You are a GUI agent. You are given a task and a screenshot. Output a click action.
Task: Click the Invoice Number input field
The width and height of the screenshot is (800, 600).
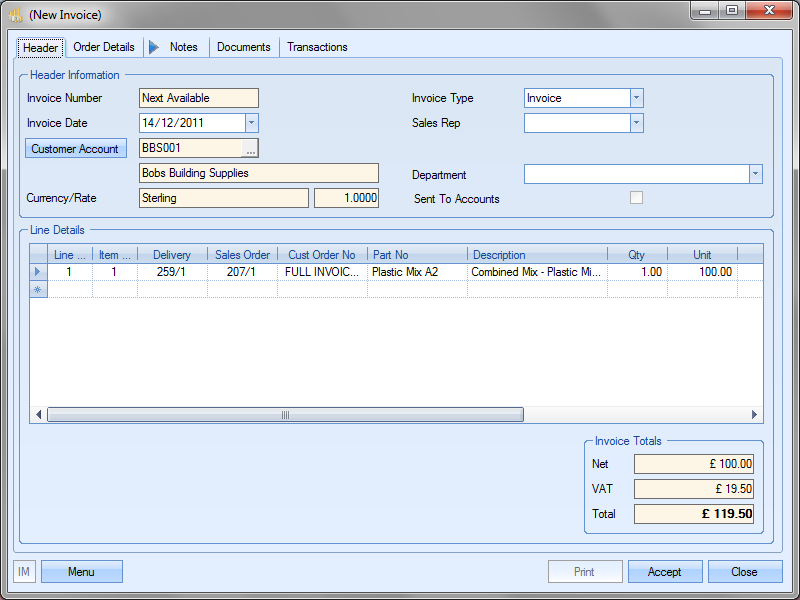(x=198, y=98)
